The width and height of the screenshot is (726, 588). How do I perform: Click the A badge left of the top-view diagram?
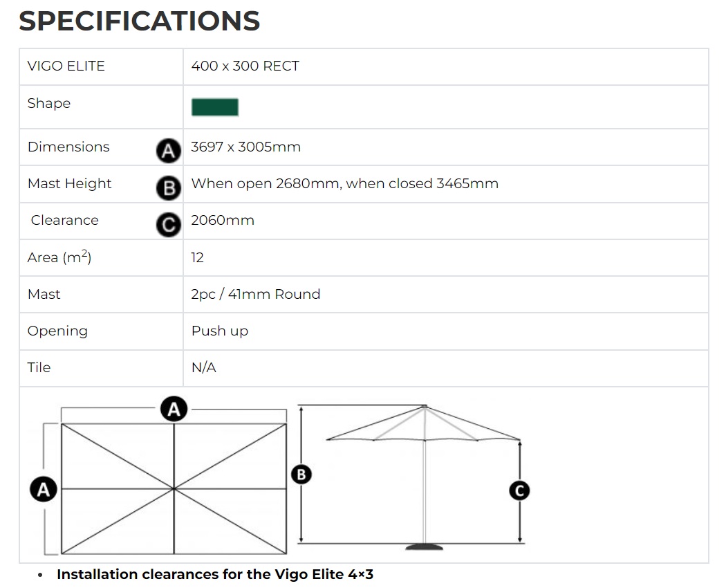pos(44,490)
